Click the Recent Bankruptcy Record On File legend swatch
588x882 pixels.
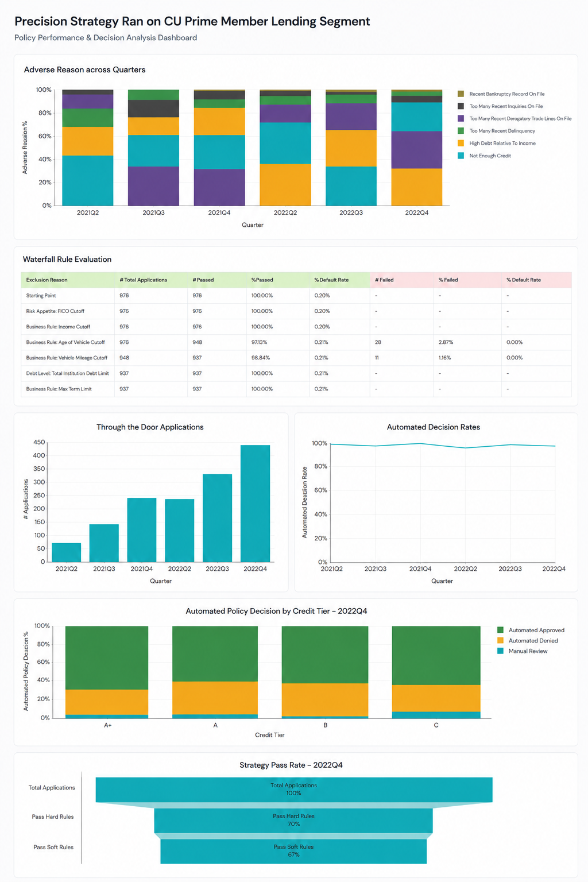click(x=461, y=94)
